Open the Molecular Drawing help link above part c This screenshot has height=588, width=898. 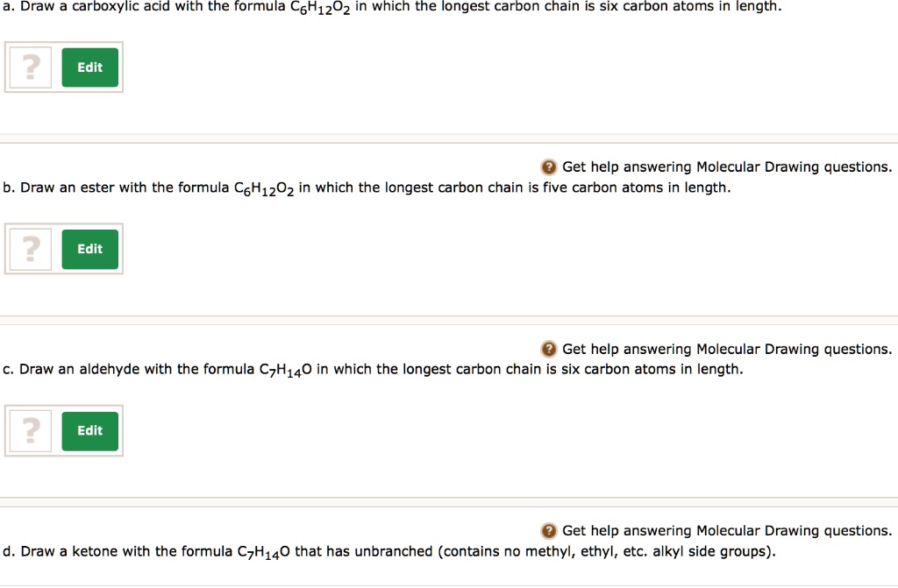728,349
